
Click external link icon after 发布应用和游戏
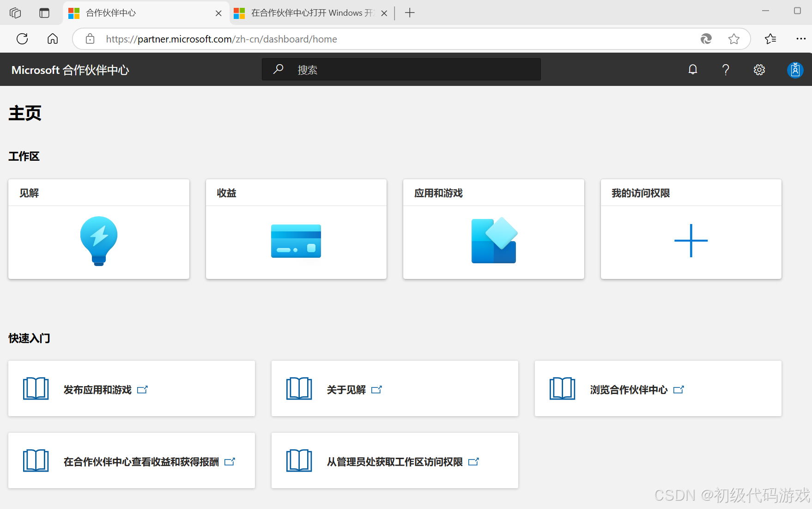(x=143, y=390)
